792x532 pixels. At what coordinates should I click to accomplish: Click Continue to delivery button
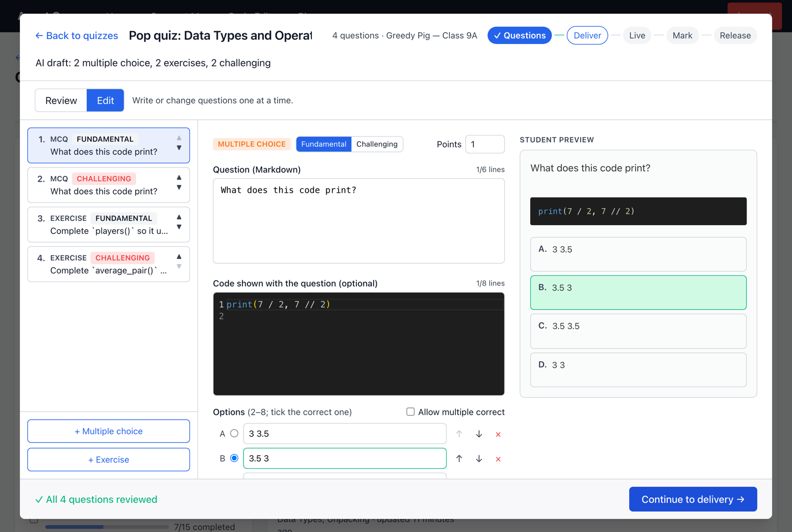coord(693,499)
